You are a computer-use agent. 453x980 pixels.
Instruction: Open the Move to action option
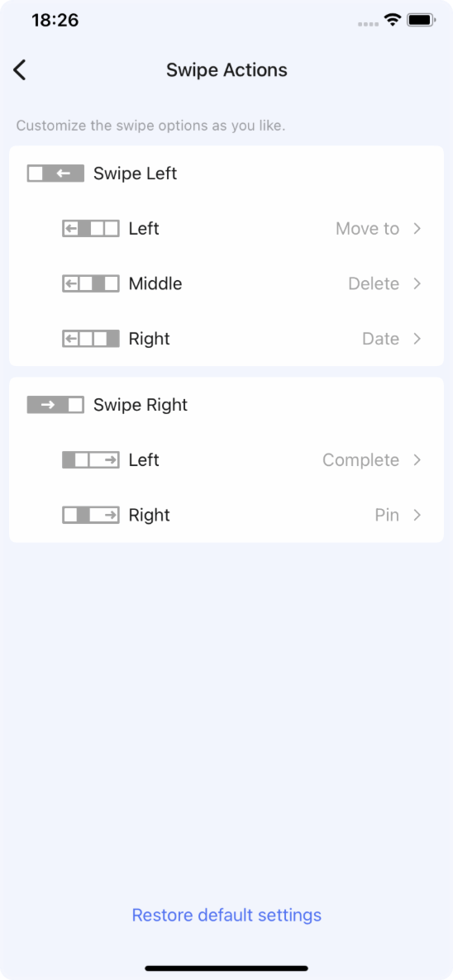coord(367,229)
